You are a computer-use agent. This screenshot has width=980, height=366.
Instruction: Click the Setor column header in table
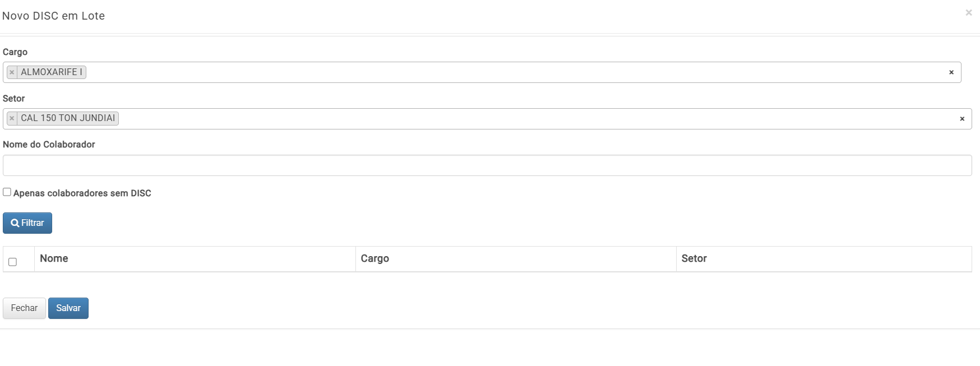coord(694,258)
